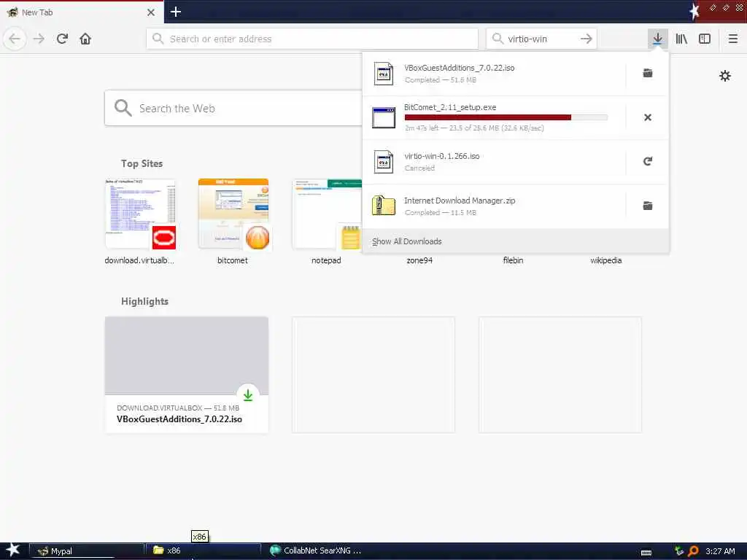Switch to Mypal taskbar button
Screen dimensions: 747x560
[x=87, y=551]
